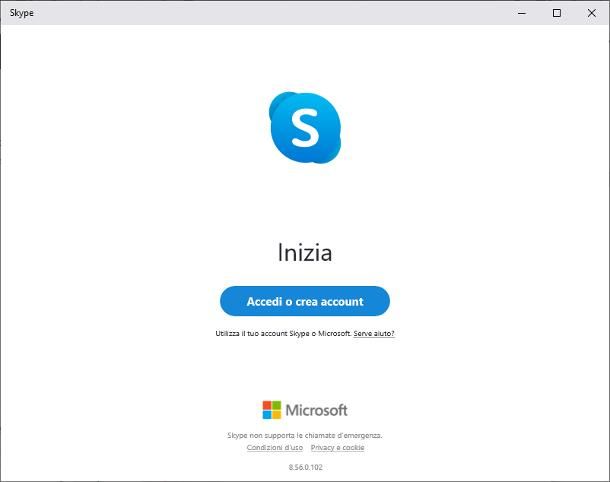Open the Privacy e cookie link
The height and width of the screenshot is (482, 610).
click(x=337, y=447)
